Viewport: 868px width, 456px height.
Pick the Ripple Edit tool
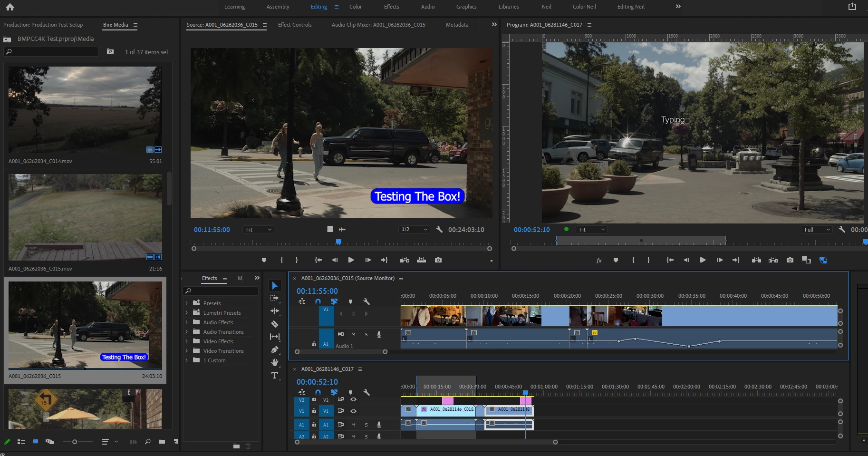(275, 311)
